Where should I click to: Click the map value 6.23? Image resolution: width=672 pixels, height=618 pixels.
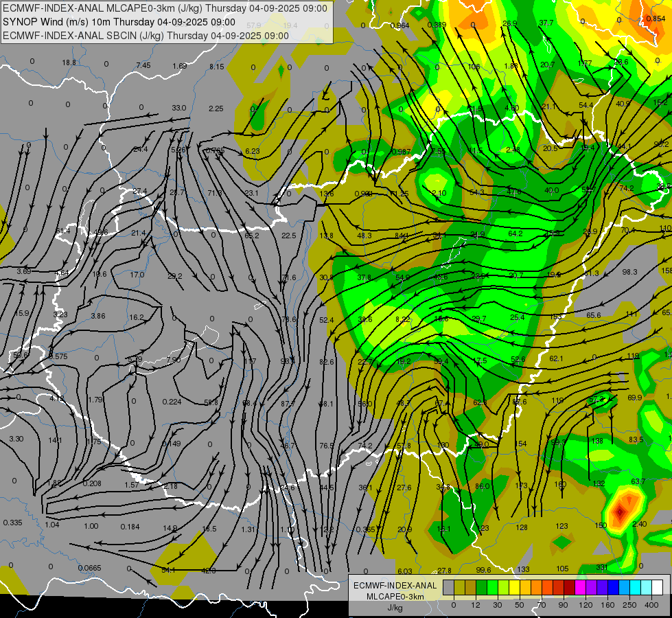pyautogui.click(x=253, y=151)
